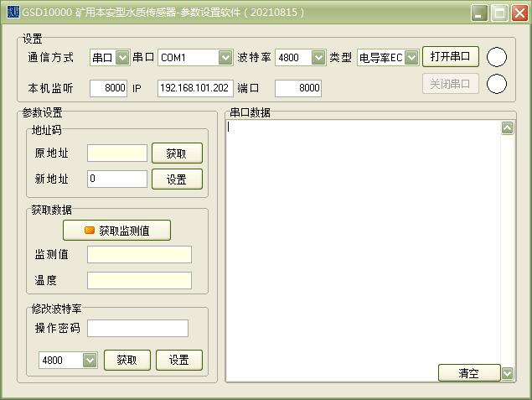
Task: Expand the COM1 serial port dropdown
Action: pos(225,57)
